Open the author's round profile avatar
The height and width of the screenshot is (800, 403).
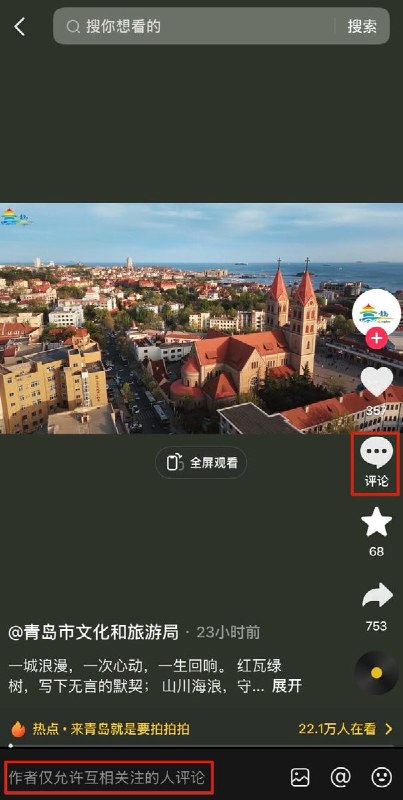coord(376,313)
